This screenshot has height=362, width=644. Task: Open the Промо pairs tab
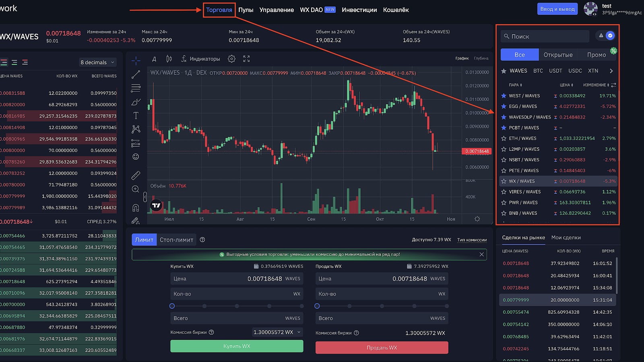(596, 55)
